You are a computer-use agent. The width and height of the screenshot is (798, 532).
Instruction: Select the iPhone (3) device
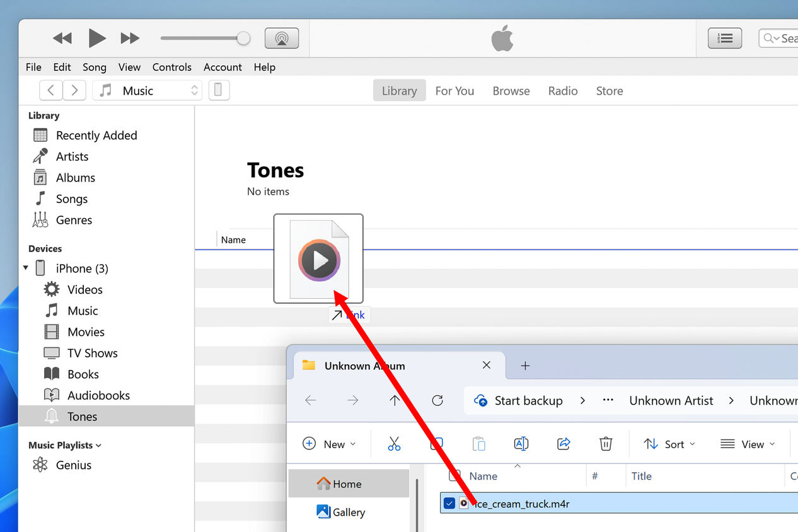pyautogui.click(x=82, y=269)
